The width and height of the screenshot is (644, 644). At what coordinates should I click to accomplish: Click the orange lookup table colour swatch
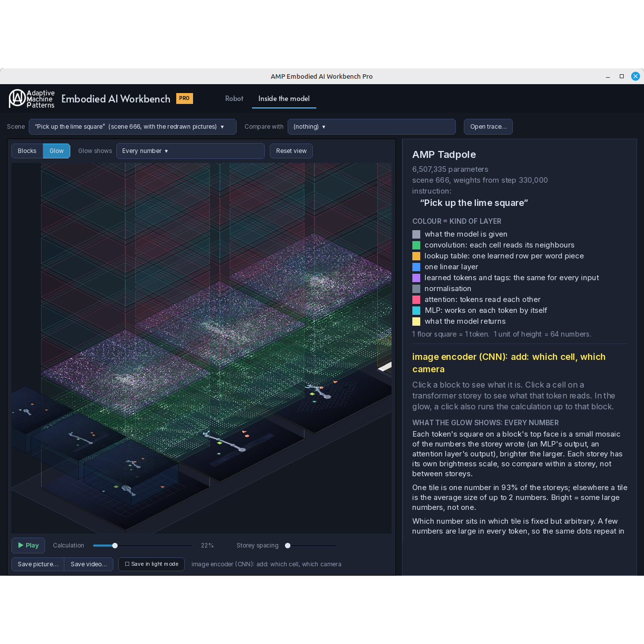pos(416,256)
